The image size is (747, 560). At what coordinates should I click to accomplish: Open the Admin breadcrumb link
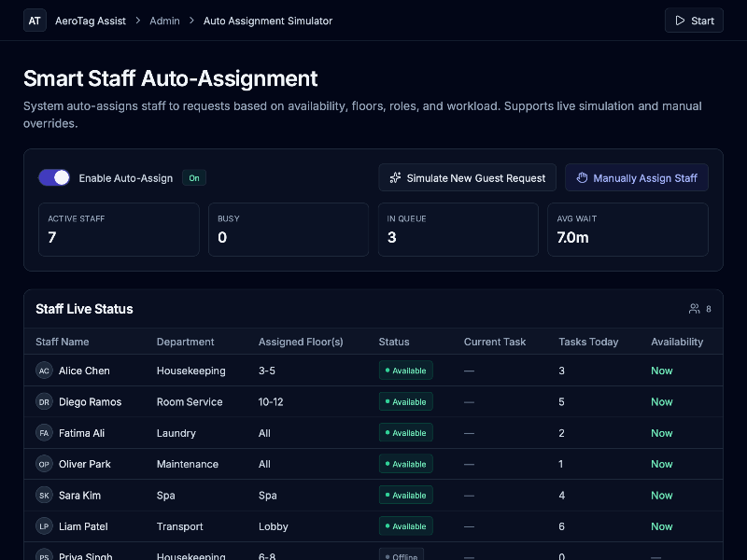tap(164, 21)
